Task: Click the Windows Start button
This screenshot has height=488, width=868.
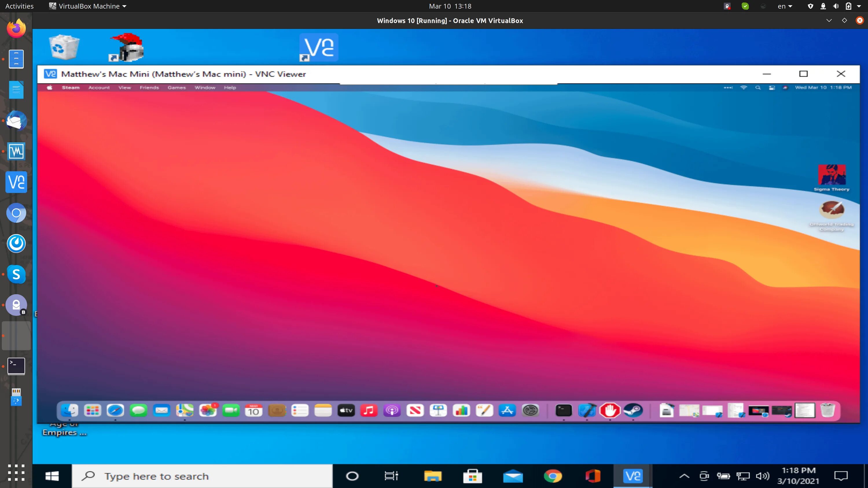Action: 52,476
